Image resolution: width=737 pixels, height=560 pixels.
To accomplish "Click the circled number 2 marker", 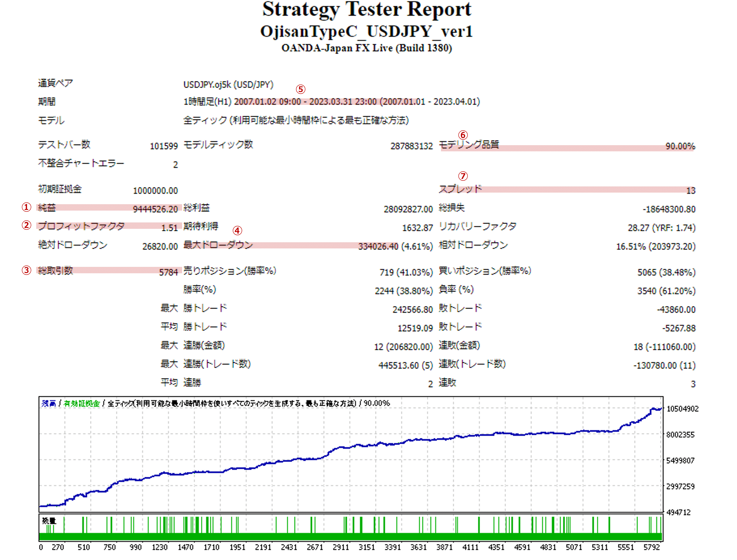I will click(26, 225).
